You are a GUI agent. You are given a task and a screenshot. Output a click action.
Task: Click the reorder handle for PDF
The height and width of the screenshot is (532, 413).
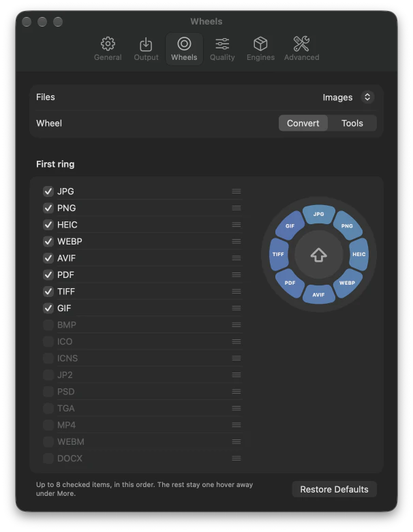[236, 275]
